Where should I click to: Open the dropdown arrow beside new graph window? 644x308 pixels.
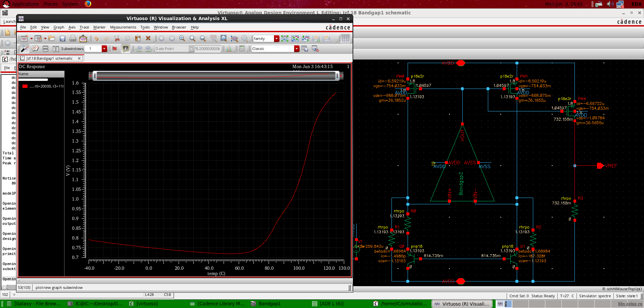[x=32, y=39]
